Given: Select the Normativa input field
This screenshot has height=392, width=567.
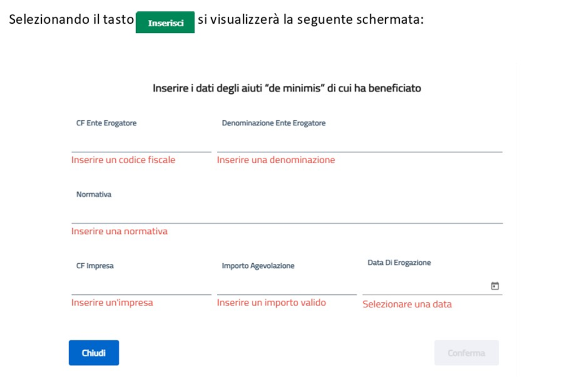Looking at the screenshot, I should 287,215.
